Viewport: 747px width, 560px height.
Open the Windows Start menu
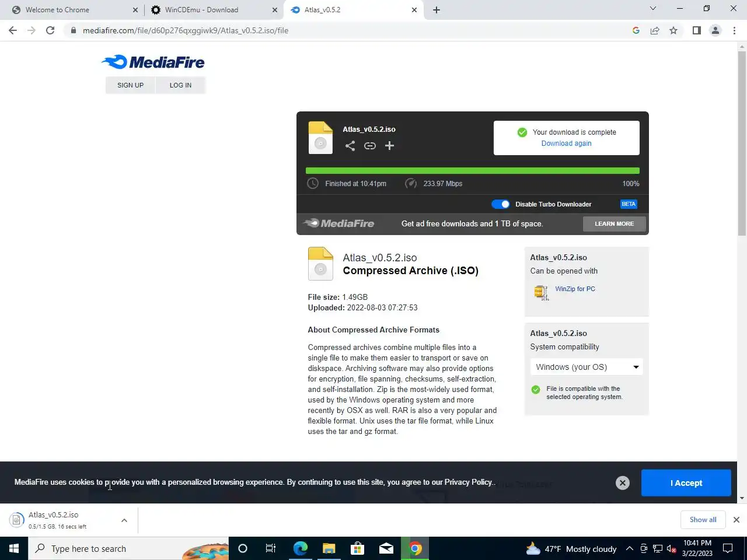click(14, 548)
